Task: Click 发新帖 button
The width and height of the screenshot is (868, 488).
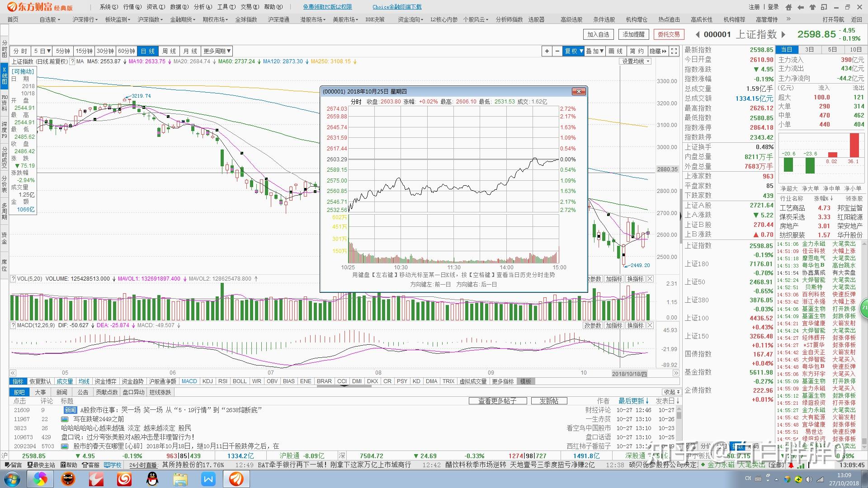Action: [x=548, y=401]
